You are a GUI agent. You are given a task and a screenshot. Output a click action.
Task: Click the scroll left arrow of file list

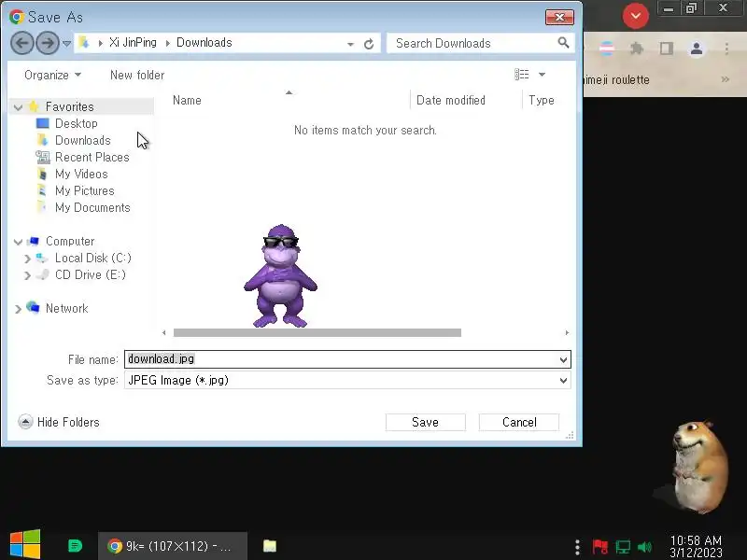164,332
